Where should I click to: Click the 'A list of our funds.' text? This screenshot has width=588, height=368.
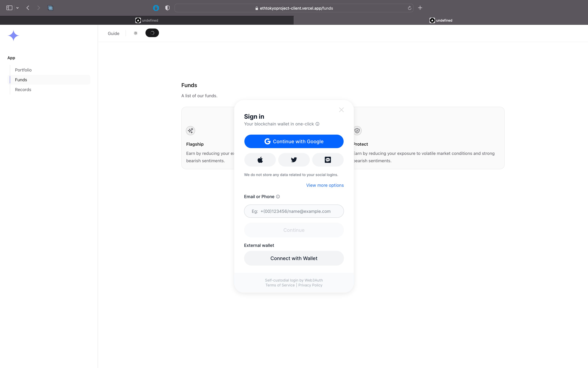pos(199,96)
